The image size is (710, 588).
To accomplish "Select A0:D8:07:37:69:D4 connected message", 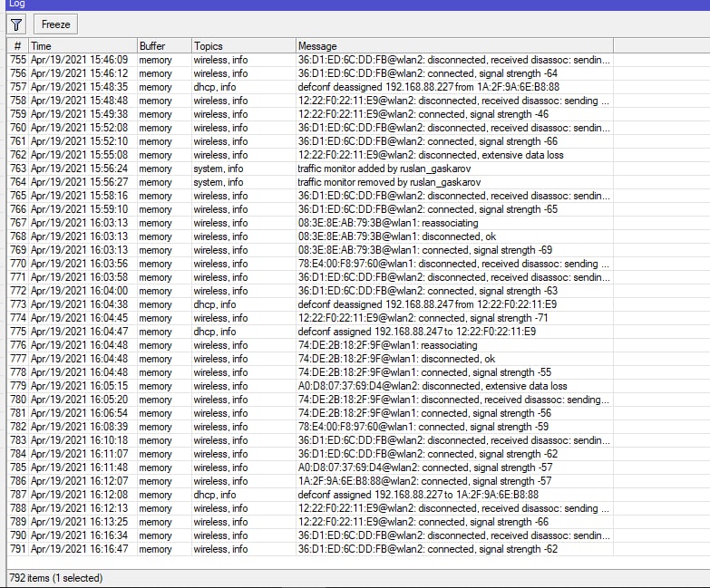I will [x=424, y=468].
